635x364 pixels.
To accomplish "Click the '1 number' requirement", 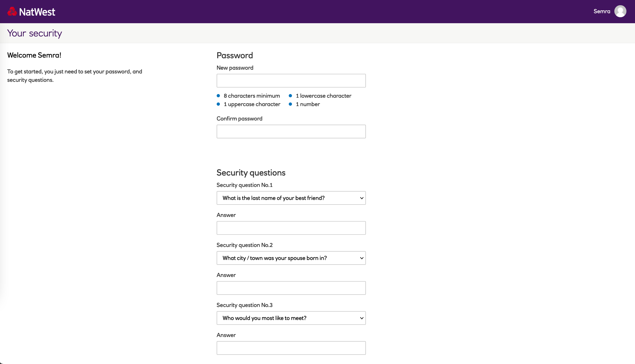I will [x=308, y=104].
